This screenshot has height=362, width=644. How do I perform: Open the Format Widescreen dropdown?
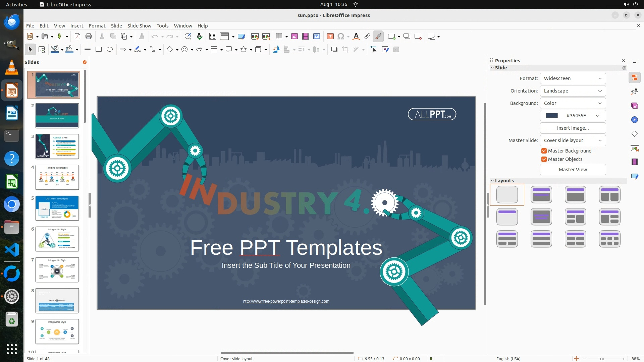coord(573,78)
